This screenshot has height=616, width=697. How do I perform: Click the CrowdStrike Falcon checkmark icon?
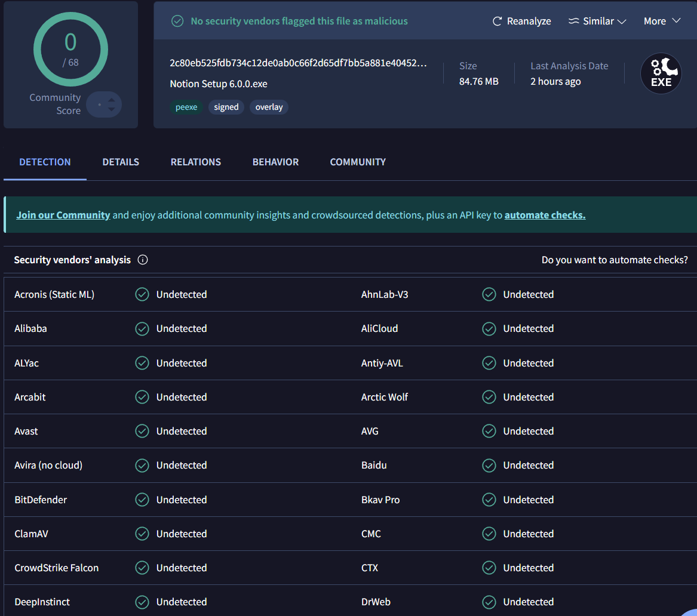(142, 568)
